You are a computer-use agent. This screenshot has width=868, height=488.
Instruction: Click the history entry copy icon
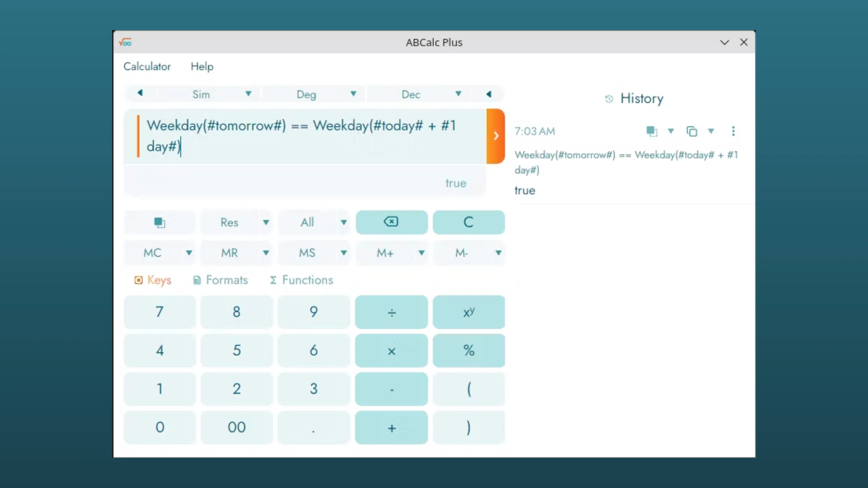(x=692, y=131)
